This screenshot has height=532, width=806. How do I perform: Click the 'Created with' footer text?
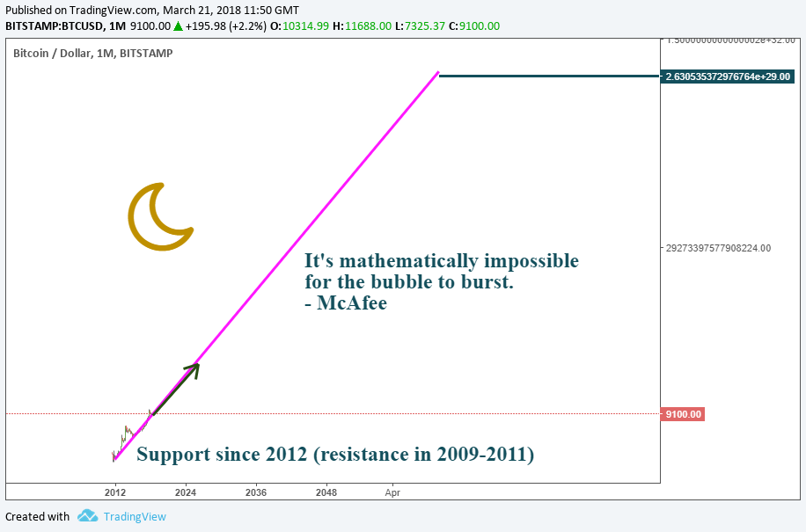pyautogui.click(x=37, y=516)
